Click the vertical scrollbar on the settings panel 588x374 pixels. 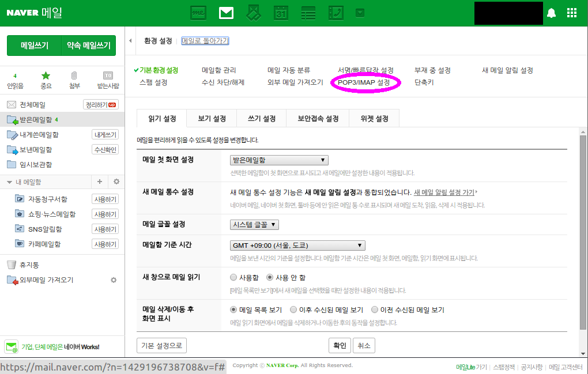click(x=582, y=219)
